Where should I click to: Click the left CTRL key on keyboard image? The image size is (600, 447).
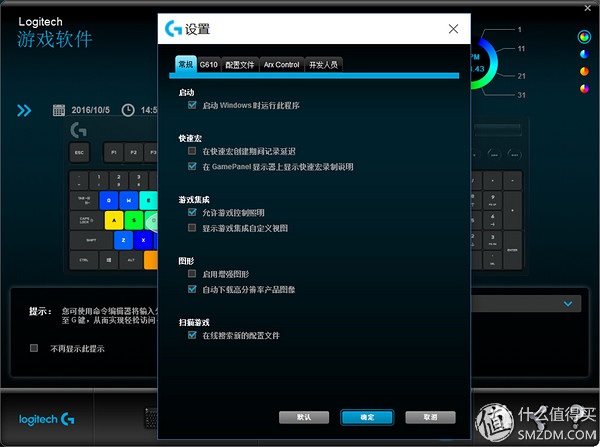coord(84,260)
